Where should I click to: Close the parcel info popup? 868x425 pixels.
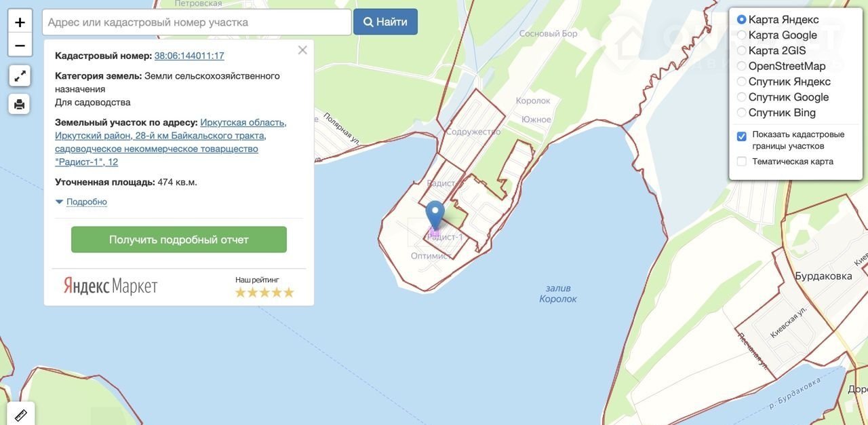pos(302,50)
